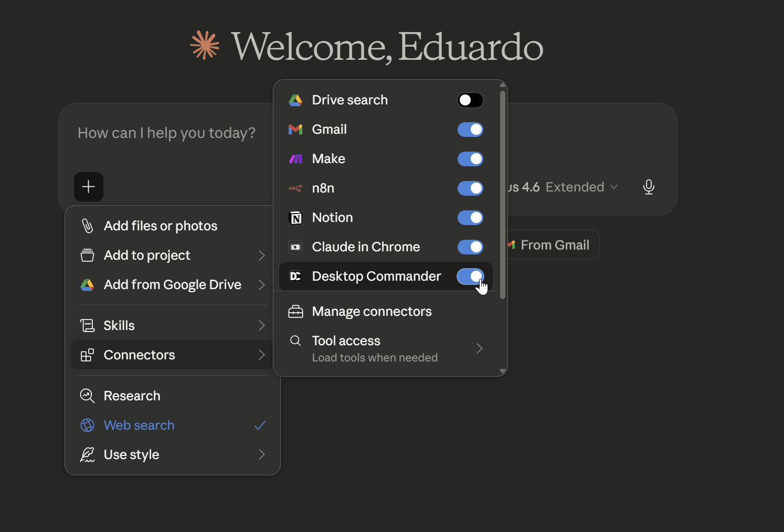Click the Desktop Commander icon
The height and width of the screenshot is (532, 784).
pos(295,276)
